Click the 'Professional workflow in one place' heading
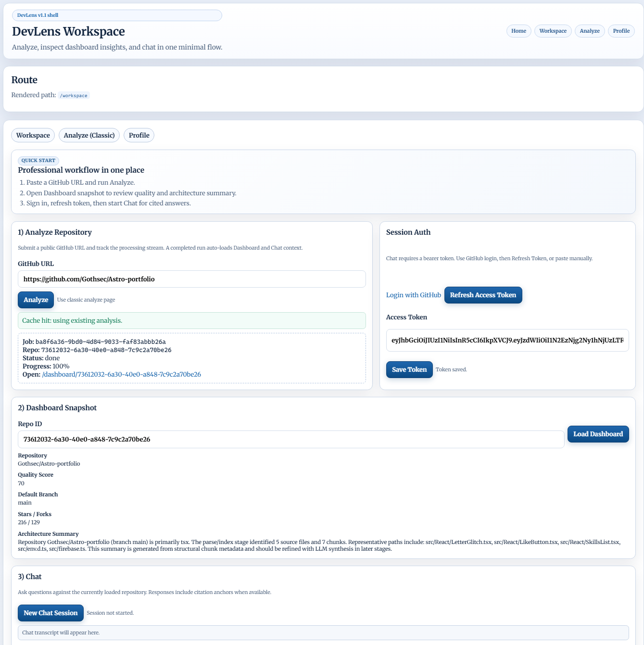This screenshot has width=644, height=645. (x=81, y=170)
